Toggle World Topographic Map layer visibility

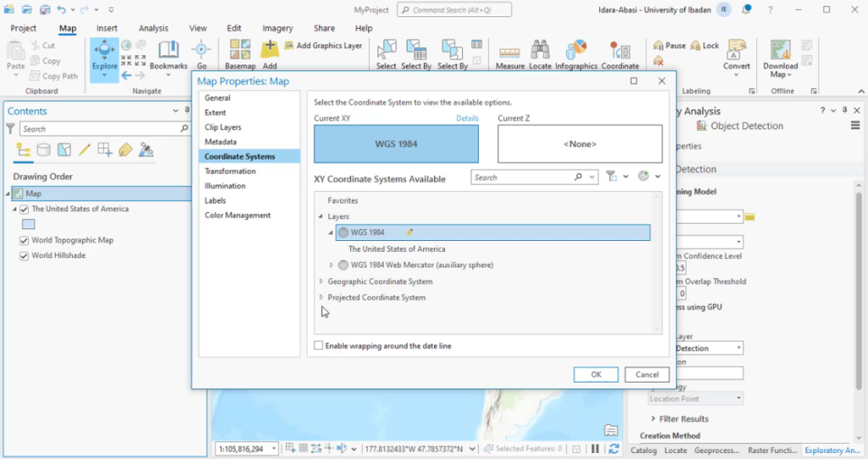click(x=24, y=241)
